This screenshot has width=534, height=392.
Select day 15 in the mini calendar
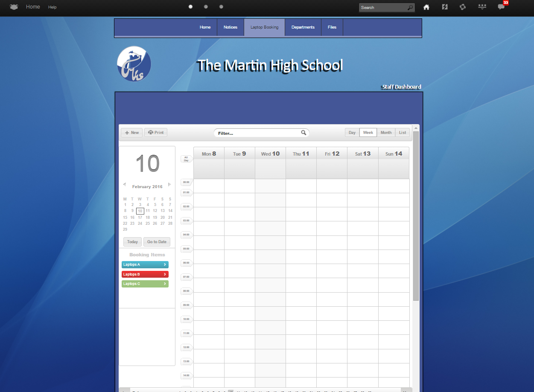pyautogui.click(x=125, y=217)
